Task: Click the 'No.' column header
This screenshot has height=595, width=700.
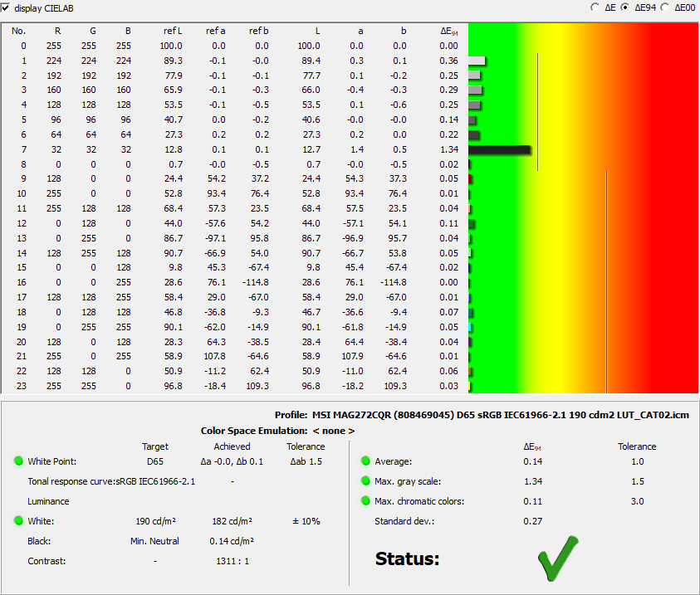Action: click(x=19, y=31)
